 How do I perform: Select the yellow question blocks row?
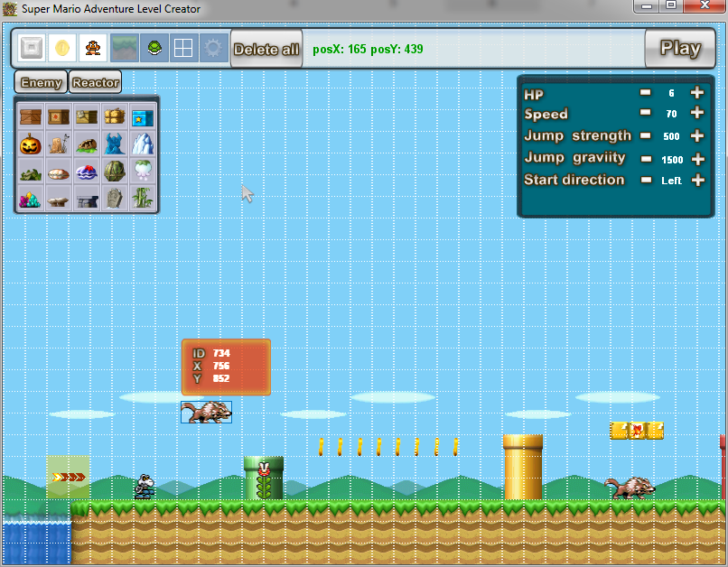tap(637, 431)
